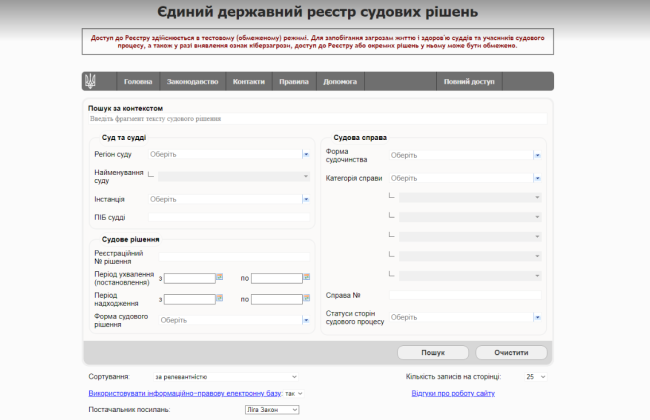Click the Судова справа section label
This screenshot has width=650, height=420.
(360, 138)
